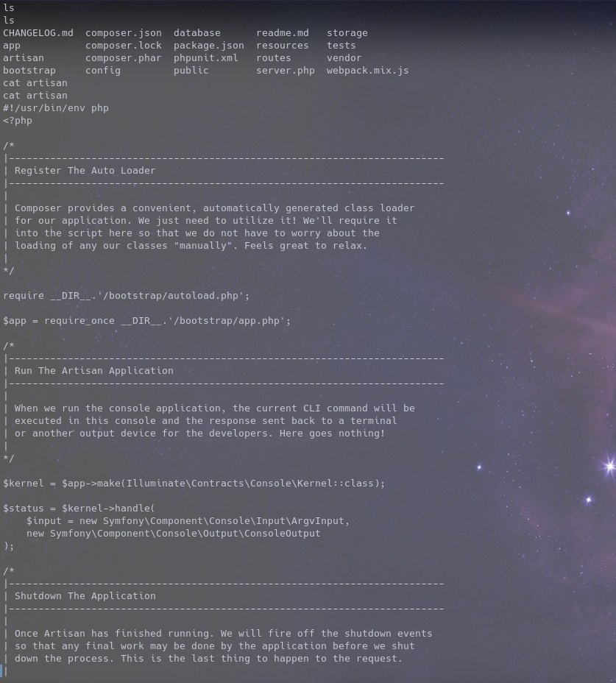This screenshot has height=683, width=616.
Task: Click the shebang line '#!/usr/bin/env php'
Action: coord(56,108)
